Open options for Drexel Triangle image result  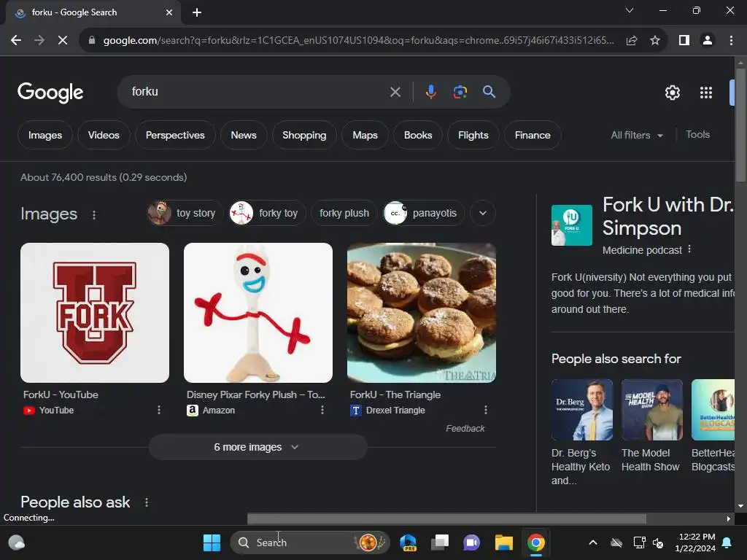[x=485, y=410]
